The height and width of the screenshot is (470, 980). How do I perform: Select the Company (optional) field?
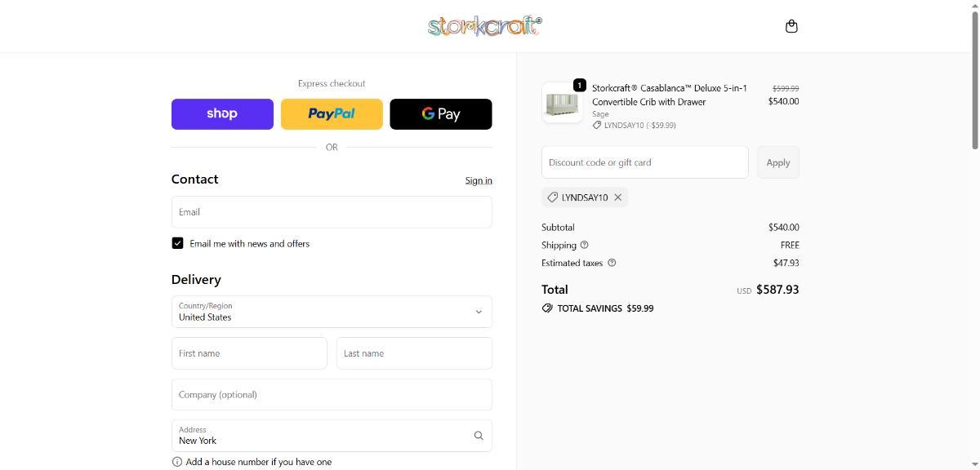tap(332, 394)
